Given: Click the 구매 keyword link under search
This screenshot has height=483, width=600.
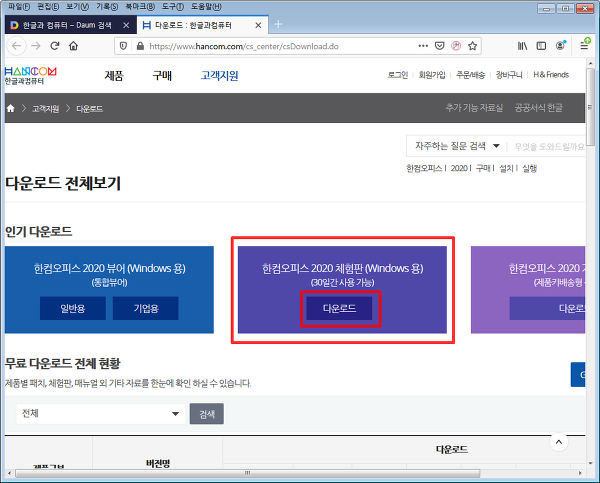Looking at the screenshot, I should 483,168.
